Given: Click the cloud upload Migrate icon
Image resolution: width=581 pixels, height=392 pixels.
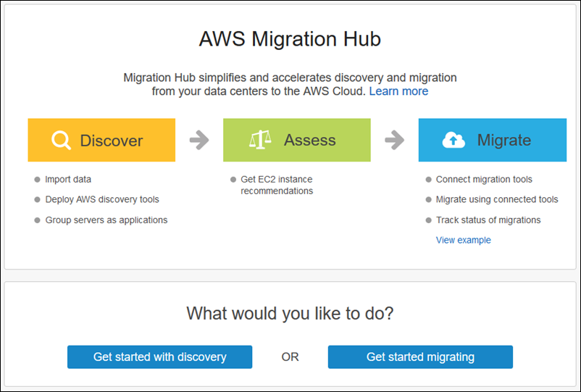Looking at the screenshot, I should 453,140.
